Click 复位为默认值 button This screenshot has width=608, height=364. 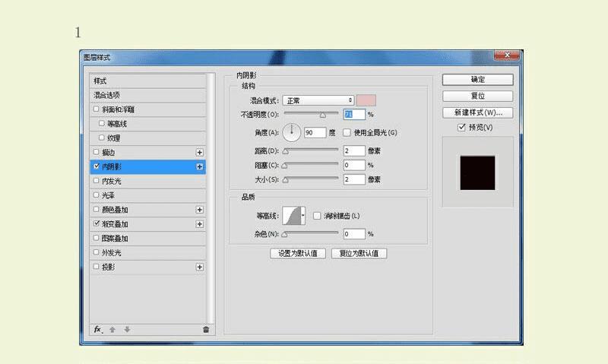(359, 254)
